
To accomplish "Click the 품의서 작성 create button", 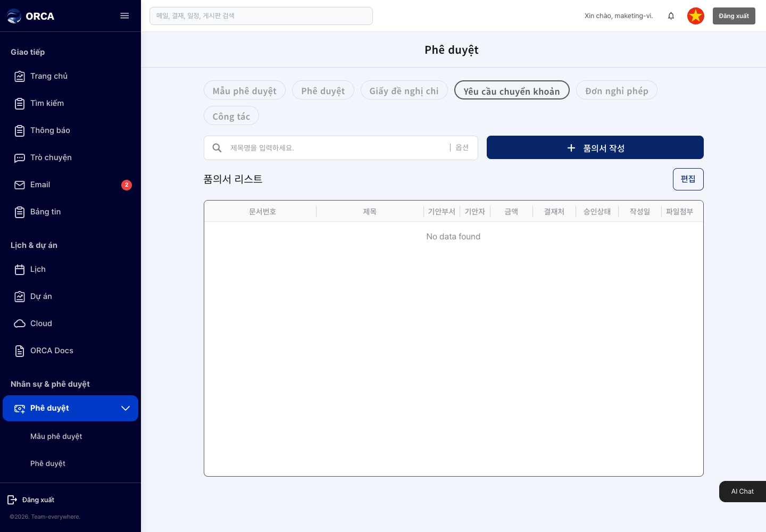I will click(595, 147).
